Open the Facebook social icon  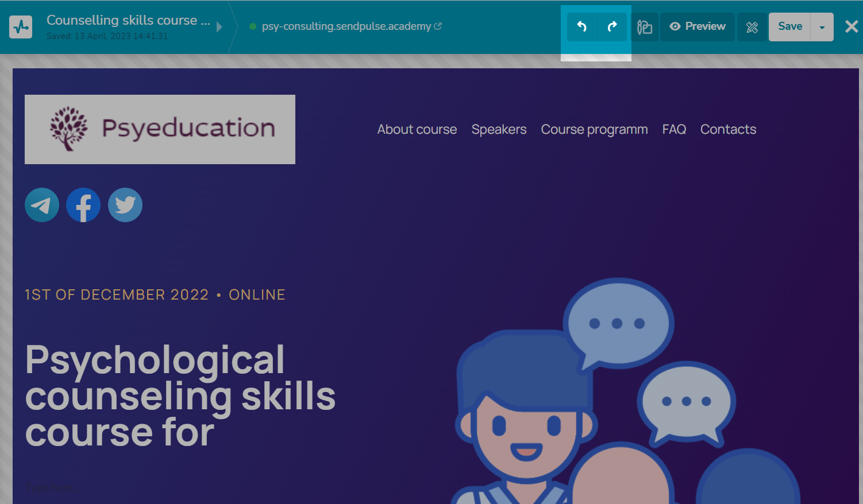(x=83, y=205)
